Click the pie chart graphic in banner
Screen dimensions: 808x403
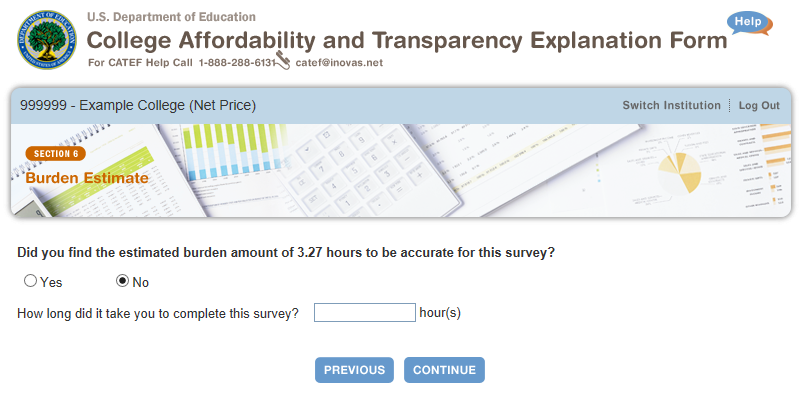[x=678, y=171]
